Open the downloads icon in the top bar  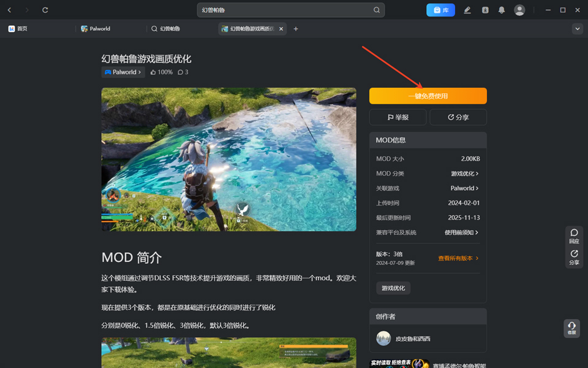pyautogui.click(x=485, y=10)
